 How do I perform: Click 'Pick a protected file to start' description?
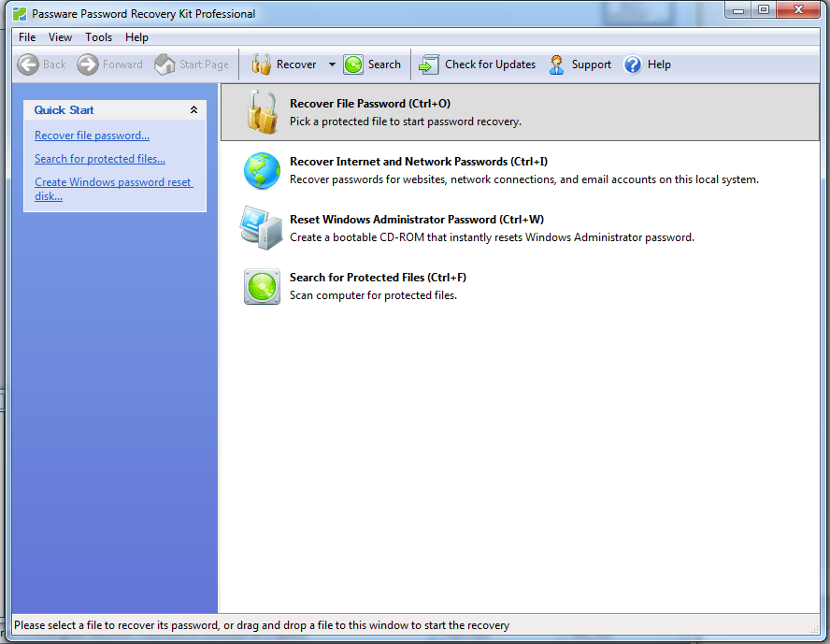pos(406,122)
